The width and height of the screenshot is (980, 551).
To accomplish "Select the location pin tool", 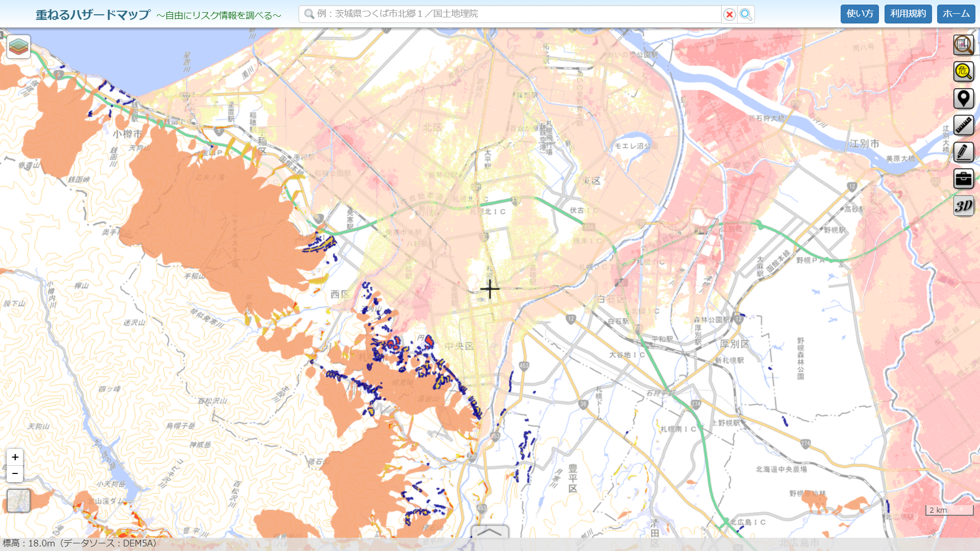I will (x=964, y=98).
